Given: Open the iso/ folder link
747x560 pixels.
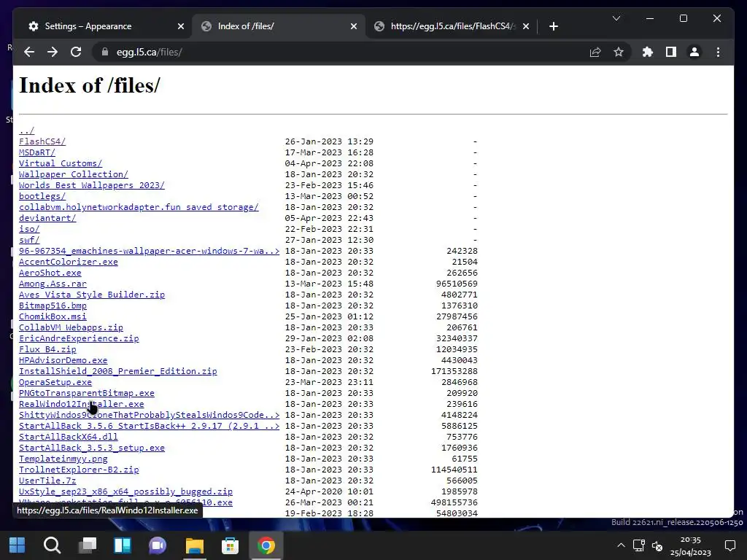Looking at the screenshot, I should click(x=29, y=229).
